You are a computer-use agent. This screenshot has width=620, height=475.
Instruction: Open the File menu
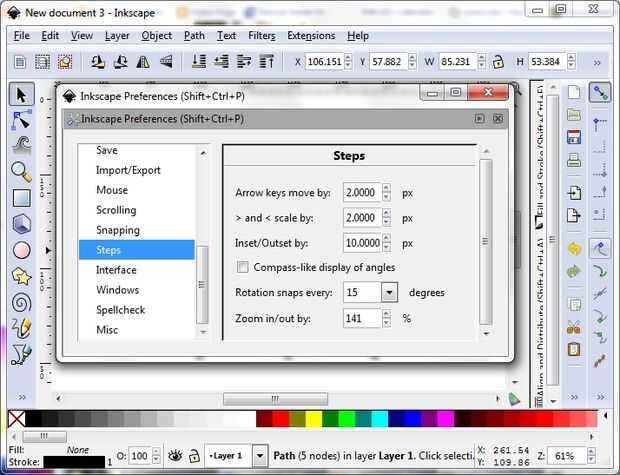tap(21, 36)
